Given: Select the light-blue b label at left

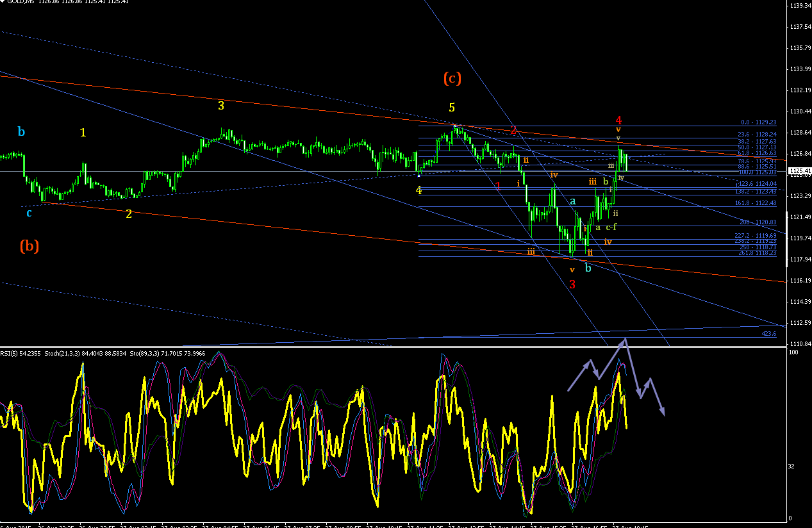Looking at the screenshot, I should (21, 132).
